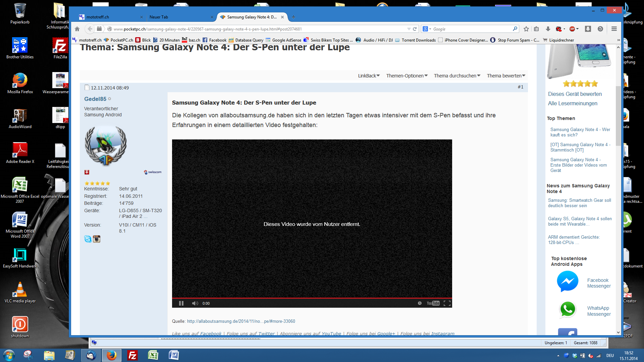
Task: Open the WhatsApp Messenger app icon
Action: (x=568, y=309)
